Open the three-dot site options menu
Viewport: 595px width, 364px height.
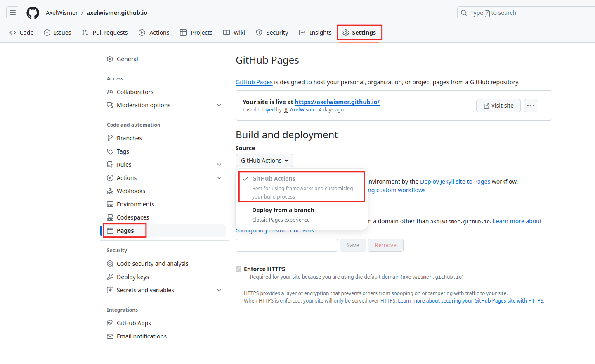click(531, 106)
